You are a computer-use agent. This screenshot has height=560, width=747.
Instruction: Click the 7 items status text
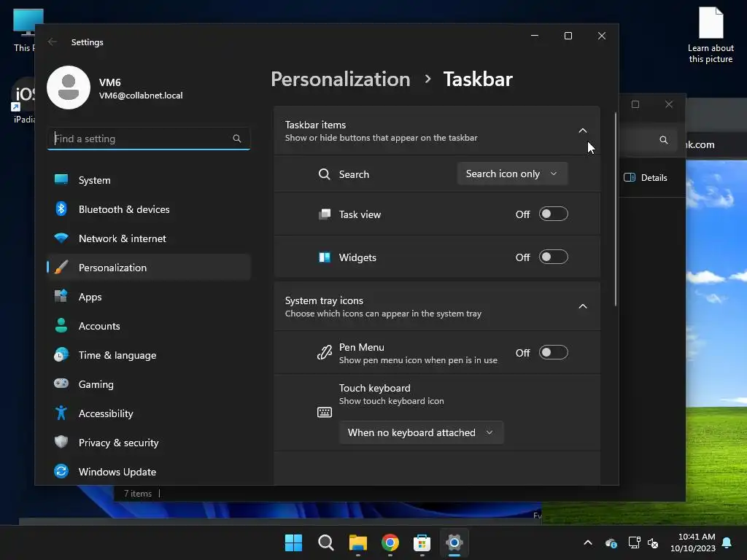pos(138,494)
